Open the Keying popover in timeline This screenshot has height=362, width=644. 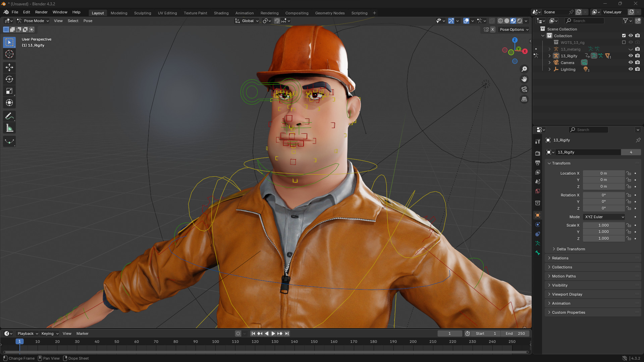(50, 334)
